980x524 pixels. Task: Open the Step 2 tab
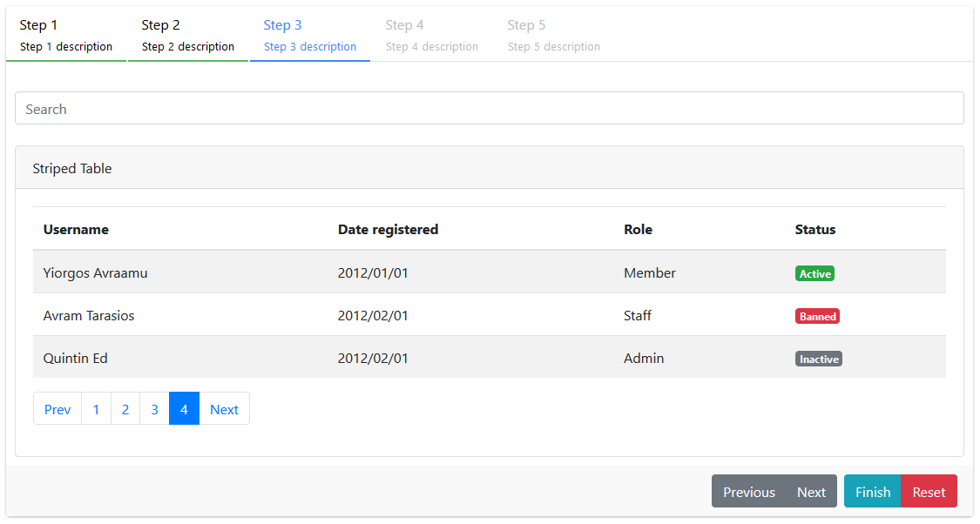pyautogui.click(x=188, y=35)
